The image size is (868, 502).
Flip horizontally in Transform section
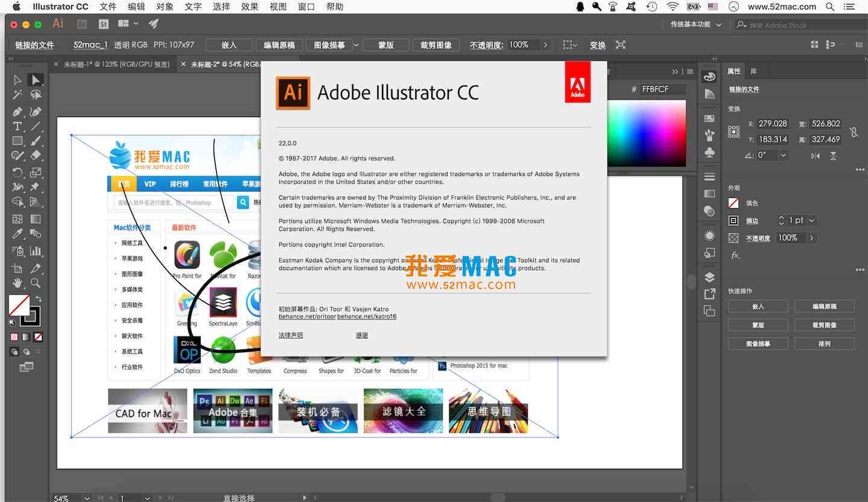pos(816,156)
